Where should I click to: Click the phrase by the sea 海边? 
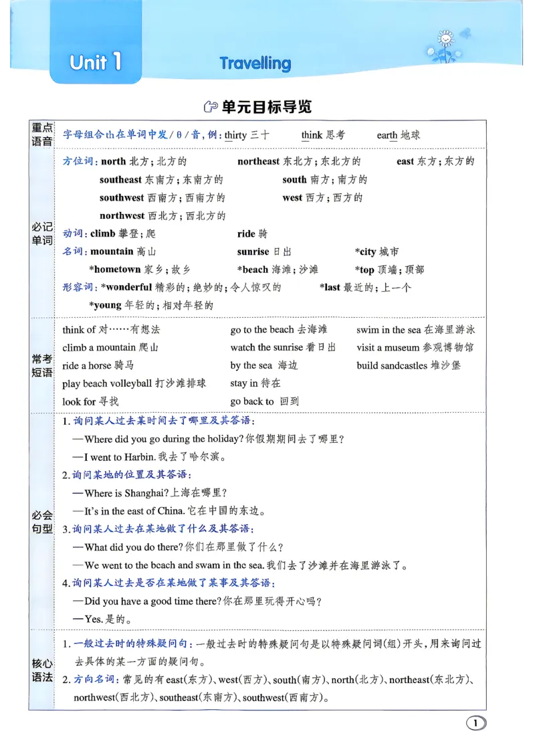264,365
